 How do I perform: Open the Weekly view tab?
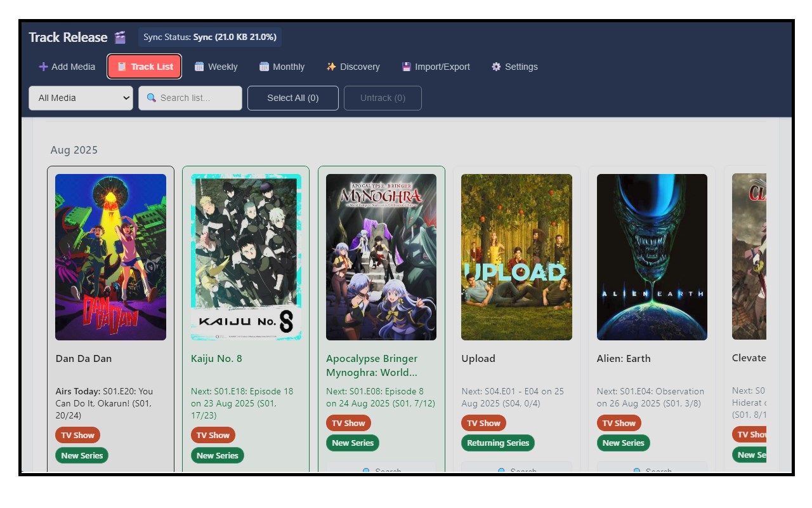click(216, 67)
